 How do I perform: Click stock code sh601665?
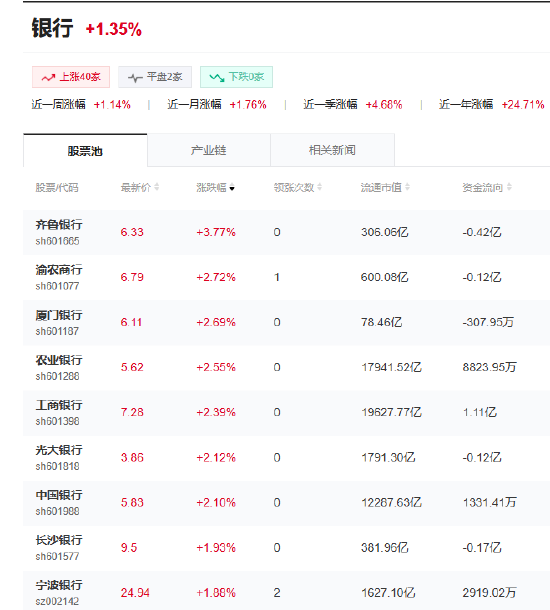(x=58, y=241)
